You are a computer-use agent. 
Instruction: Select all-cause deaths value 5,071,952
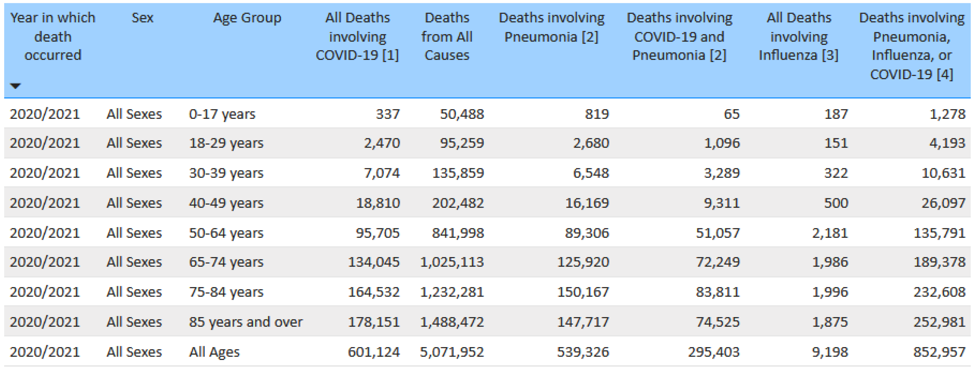[x=452, y=352]
